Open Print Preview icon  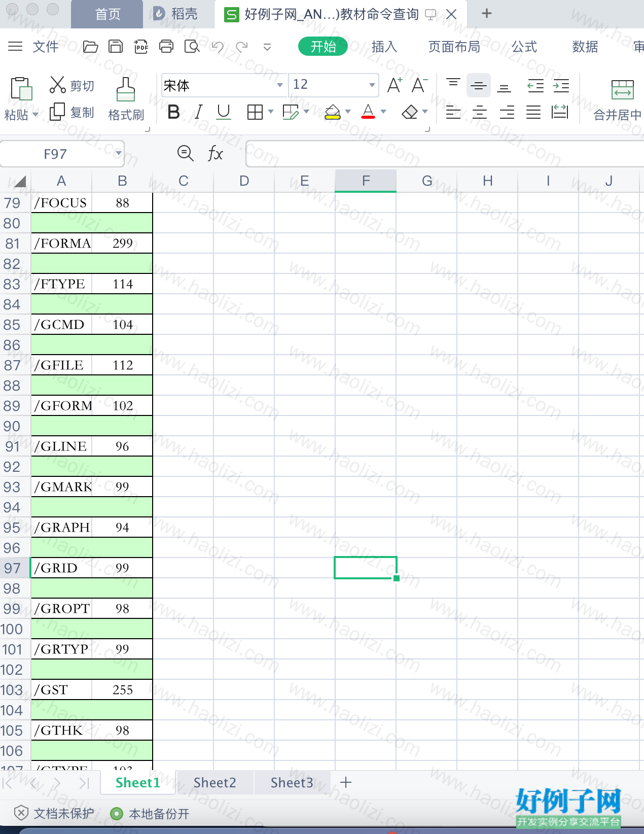point(192,47)
